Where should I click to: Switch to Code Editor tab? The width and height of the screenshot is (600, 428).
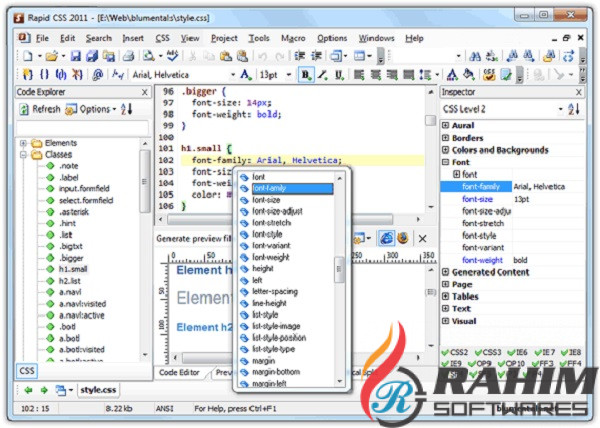[x=179, y=372]
